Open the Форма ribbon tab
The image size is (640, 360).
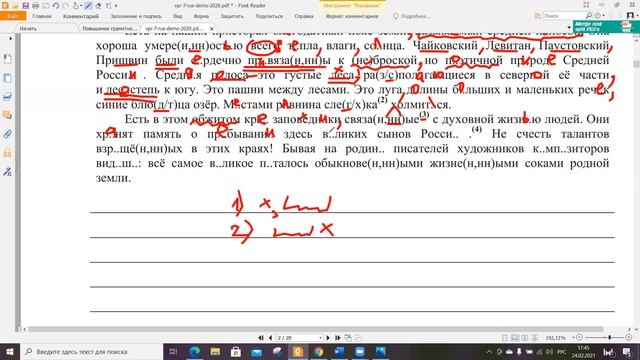[x=201, y=16]
